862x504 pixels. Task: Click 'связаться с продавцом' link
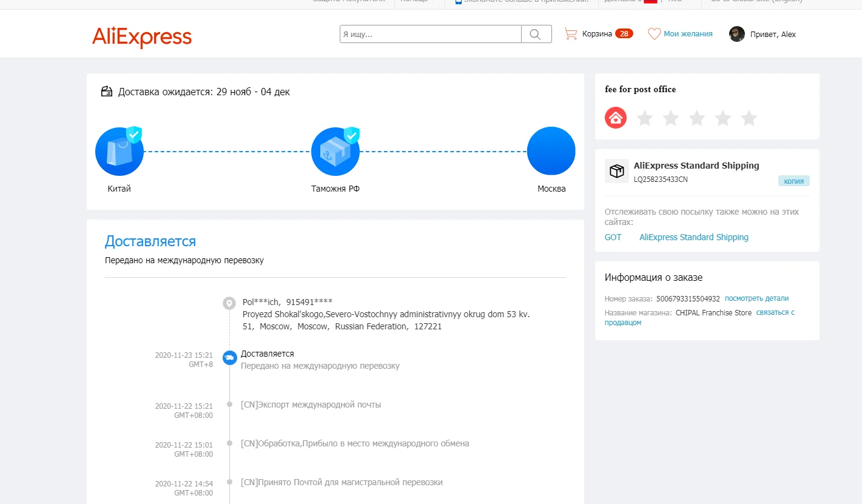(699, 318)
